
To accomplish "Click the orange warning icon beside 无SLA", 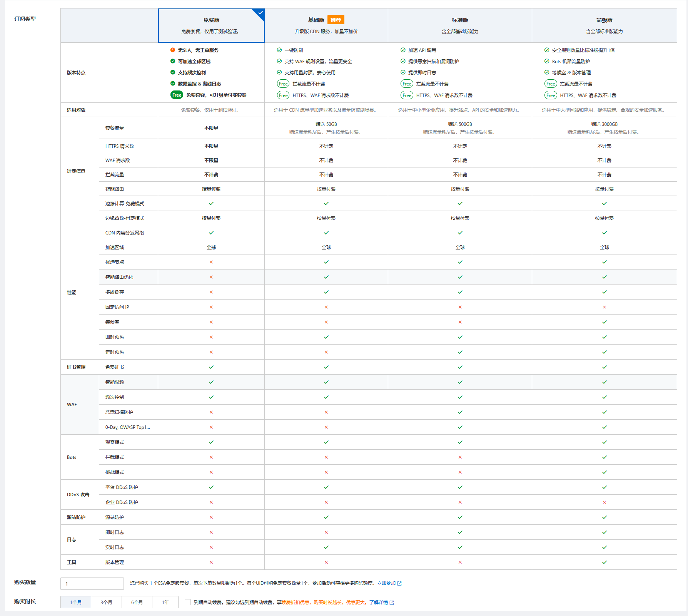I will (x=173, y=50).
